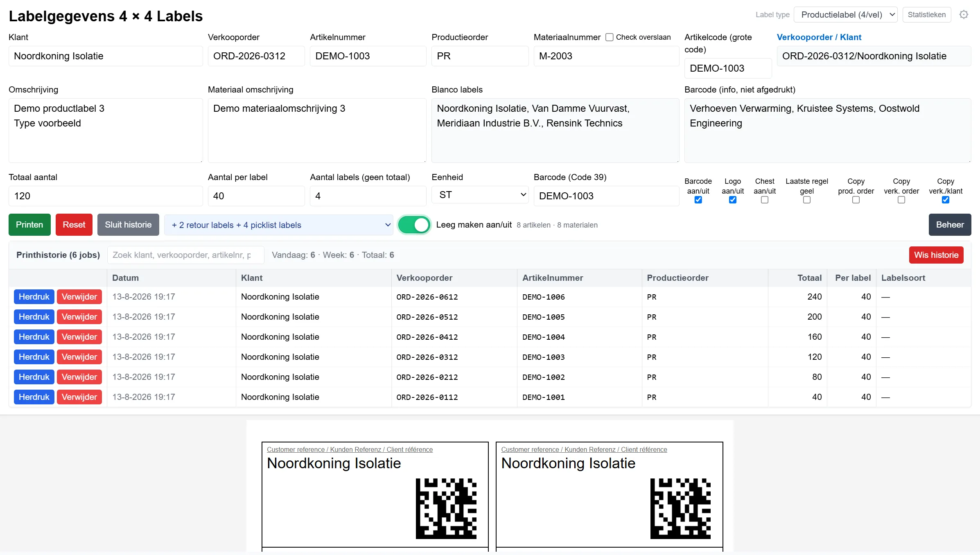Toggle Barcode aan/uit checkbox
This screenshot has width=980, height=555.
click(698, 200)
